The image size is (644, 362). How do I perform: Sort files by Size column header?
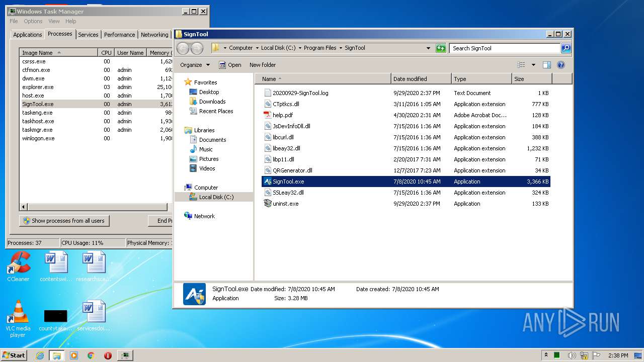coord(532,79)
